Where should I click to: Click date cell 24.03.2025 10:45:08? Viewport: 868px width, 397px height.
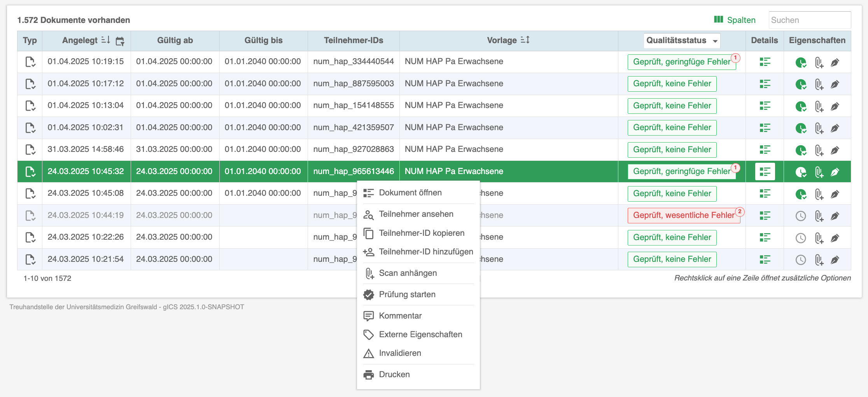point(86,193)
